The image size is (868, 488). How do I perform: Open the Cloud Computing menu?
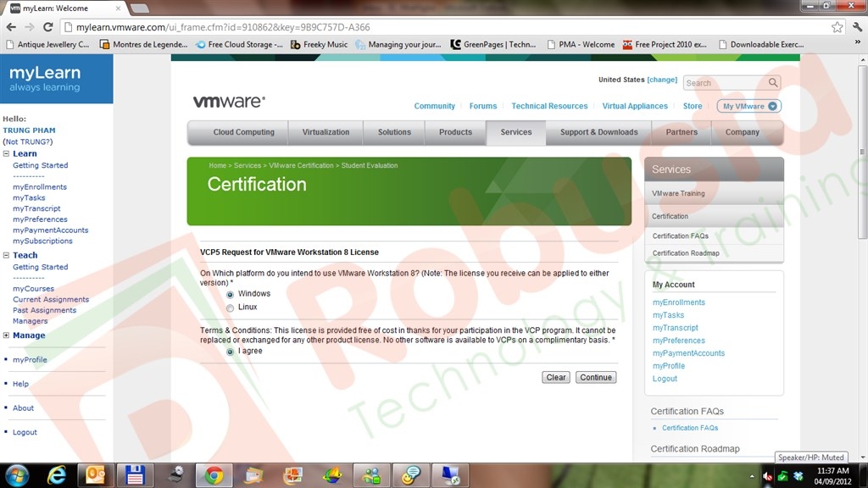pyautogui.click(x=243, y=132)
